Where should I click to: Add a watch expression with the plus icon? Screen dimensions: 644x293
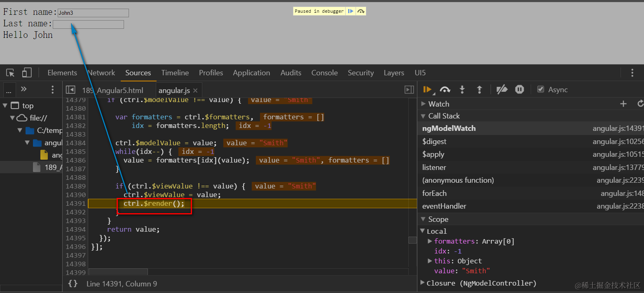623,104
